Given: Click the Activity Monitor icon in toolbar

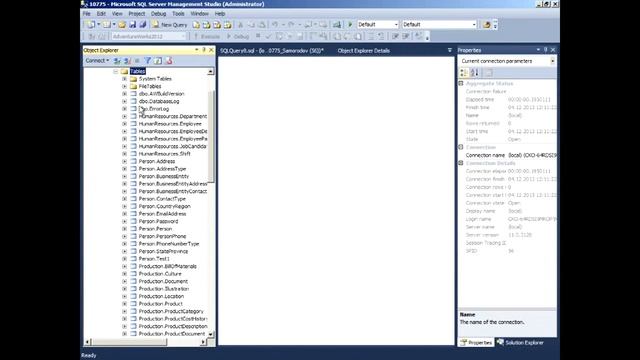Looking at the screenshot, I should pos(337,25).
